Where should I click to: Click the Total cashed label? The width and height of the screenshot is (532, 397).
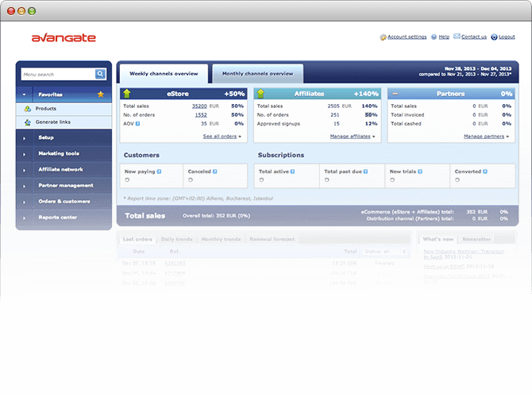tap(406, 124)
